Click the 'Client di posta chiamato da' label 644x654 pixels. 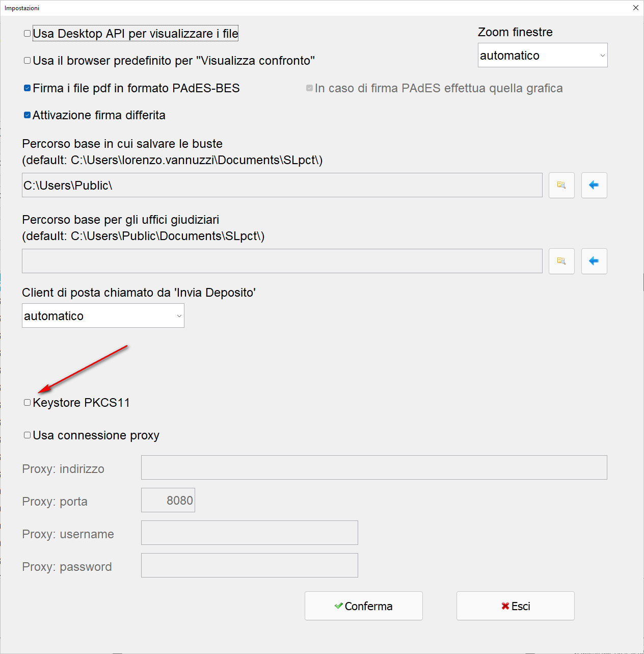[x=139, y=293]
